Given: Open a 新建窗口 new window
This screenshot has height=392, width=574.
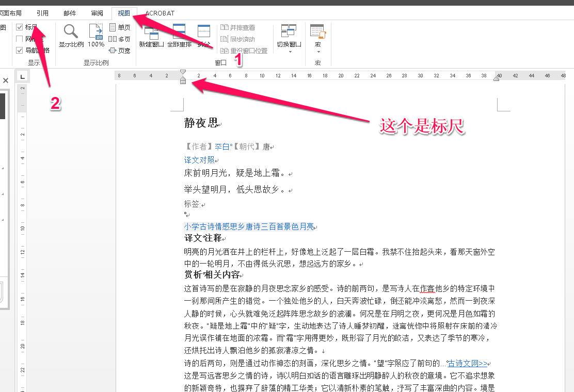Looking at the screenshot, I should point(151,36).
